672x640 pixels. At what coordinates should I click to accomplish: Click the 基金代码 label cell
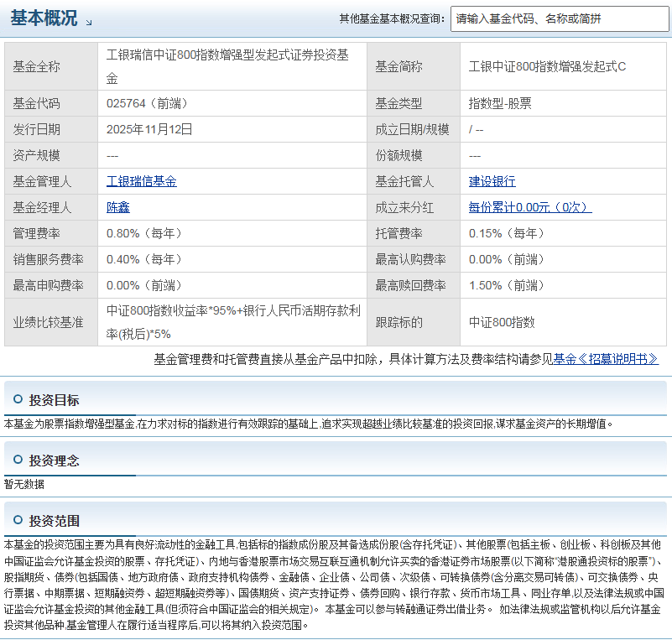(51, 103)
